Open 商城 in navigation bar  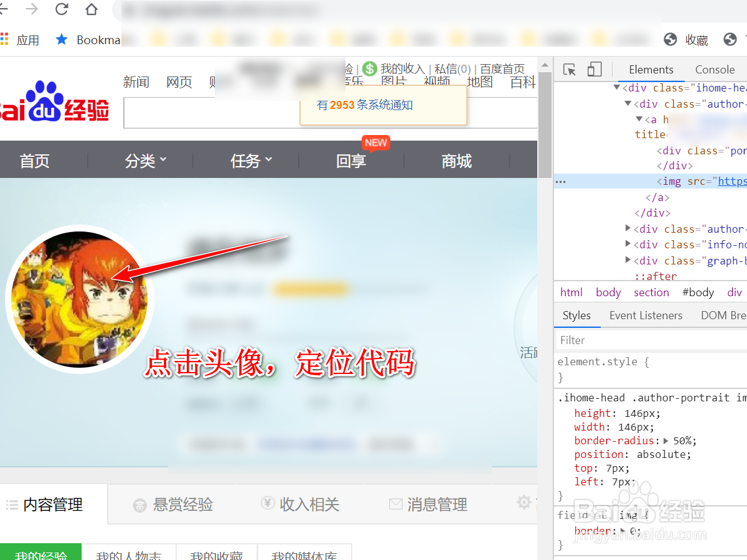coord(456,161)
